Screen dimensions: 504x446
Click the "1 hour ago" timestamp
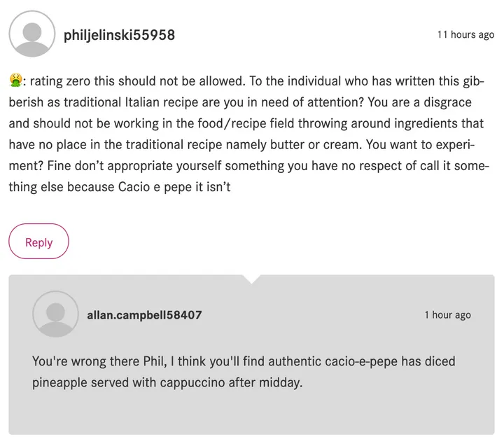447,315
